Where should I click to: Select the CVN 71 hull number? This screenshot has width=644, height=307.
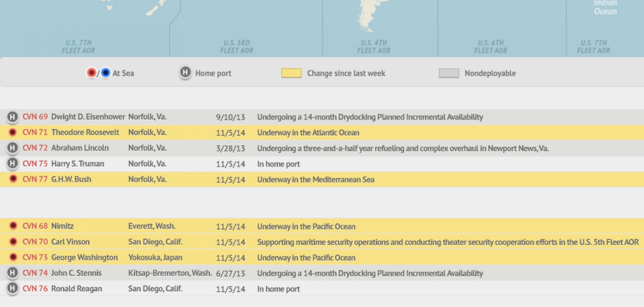click(35, 132)
